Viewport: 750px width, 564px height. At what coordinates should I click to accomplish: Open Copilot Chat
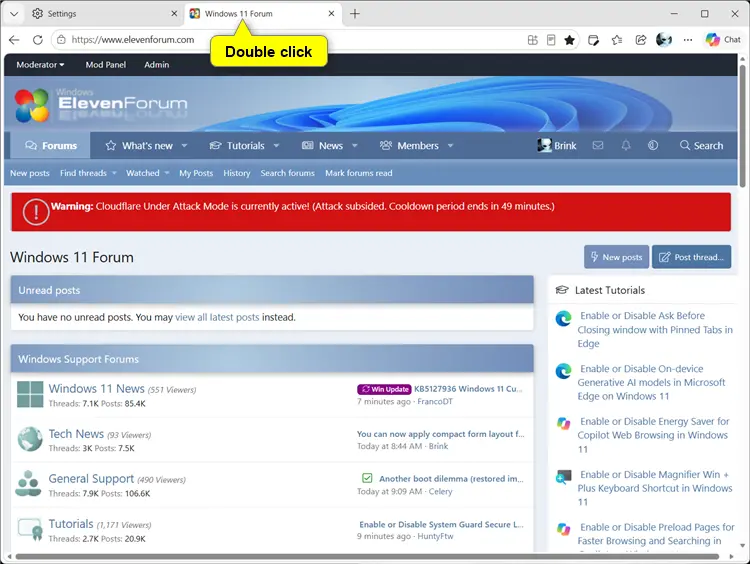tap(723, 40)
